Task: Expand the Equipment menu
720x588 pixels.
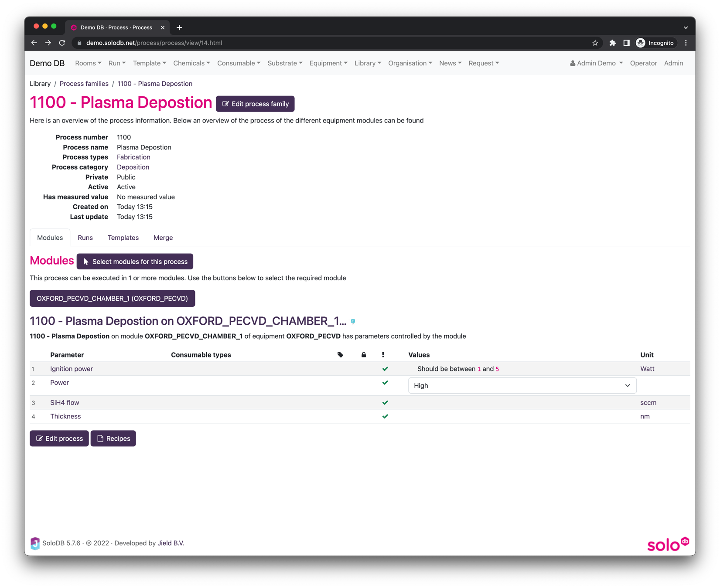Action: point(328,63)
